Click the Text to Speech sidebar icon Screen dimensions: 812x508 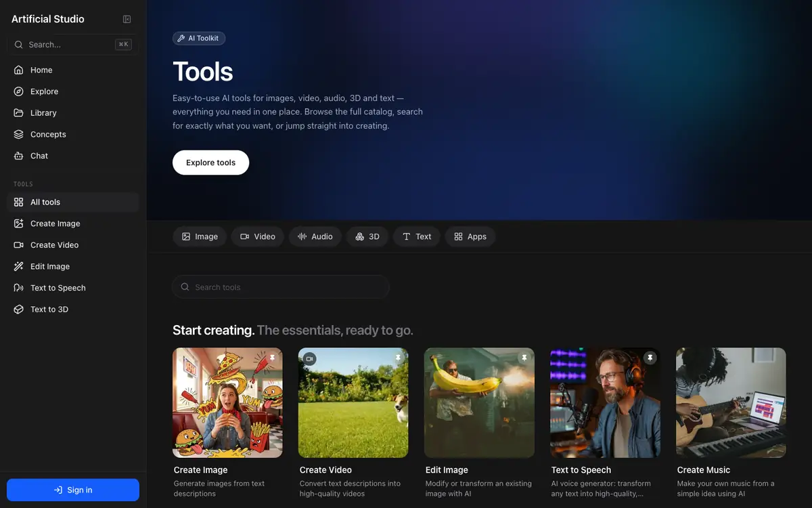coord(18,288)
